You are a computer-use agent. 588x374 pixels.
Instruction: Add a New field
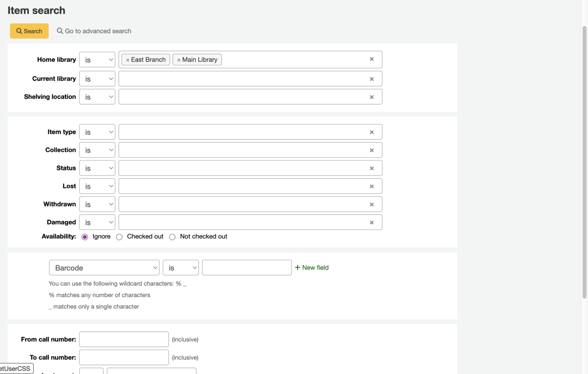pyautogui.click(x=311, y=268)
